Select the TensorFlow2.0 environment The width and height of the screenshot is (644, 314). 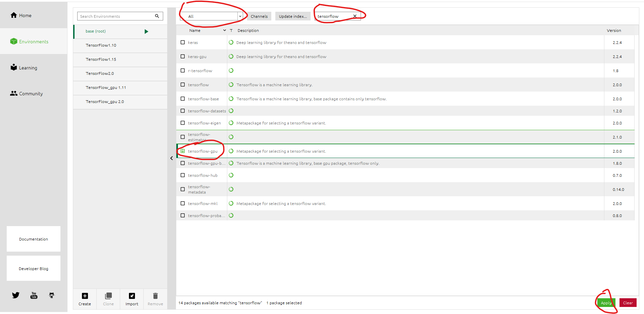click(x=120, y=73)
